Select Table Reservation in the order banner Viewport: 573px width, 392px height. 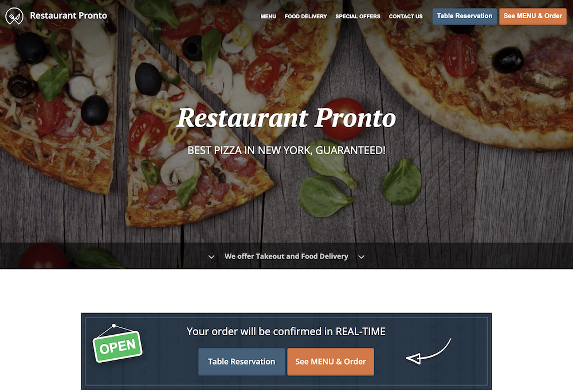pos(242,362)
